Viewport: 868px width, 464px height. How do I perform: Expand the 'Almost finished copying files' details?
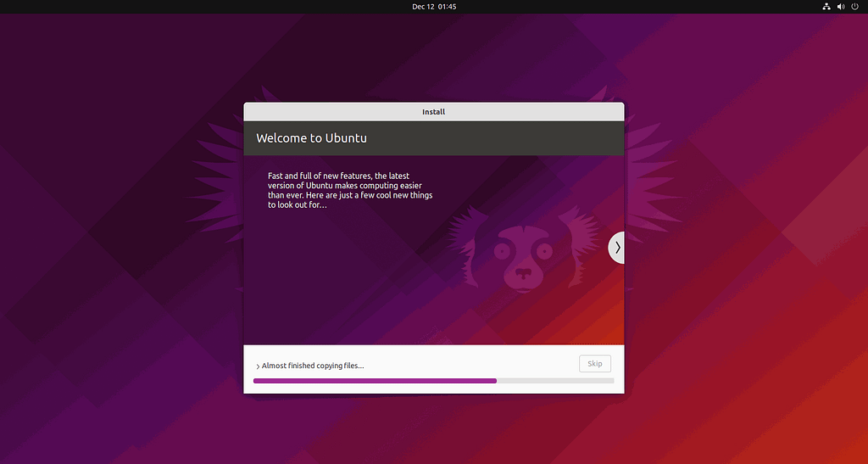258,366
